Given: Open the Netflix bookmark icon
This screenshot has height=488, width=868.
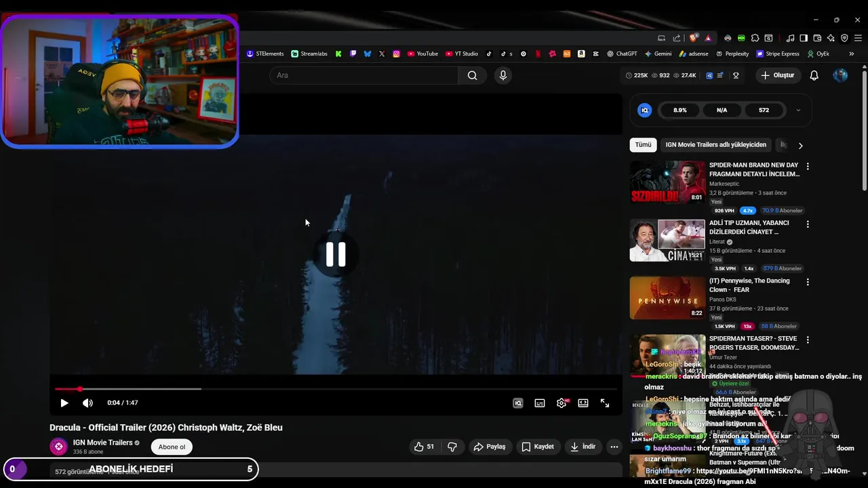Looking at the screenshot, I should click(538, 54).
